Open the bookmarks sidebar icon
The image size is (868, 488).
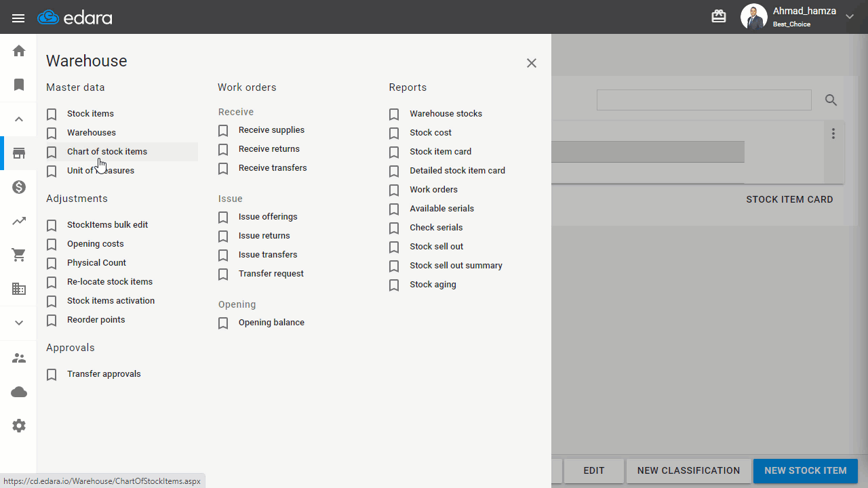[x=19, y=85]
